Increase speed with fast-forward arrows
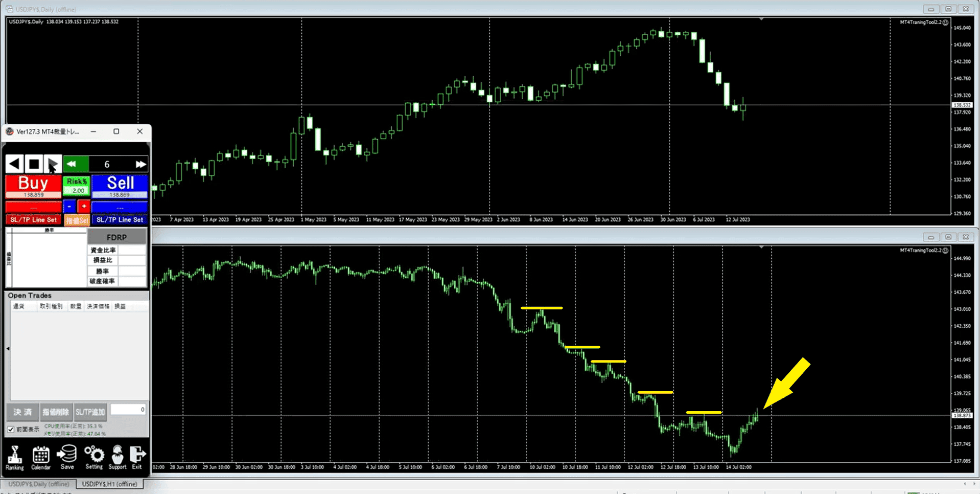 point(141,164)
